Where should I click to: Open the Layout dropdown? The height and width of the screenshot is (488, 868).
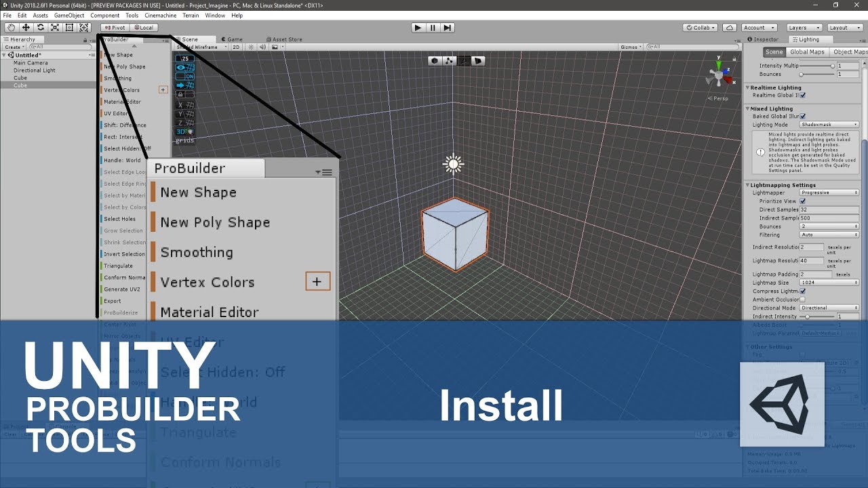click(844, 28)
